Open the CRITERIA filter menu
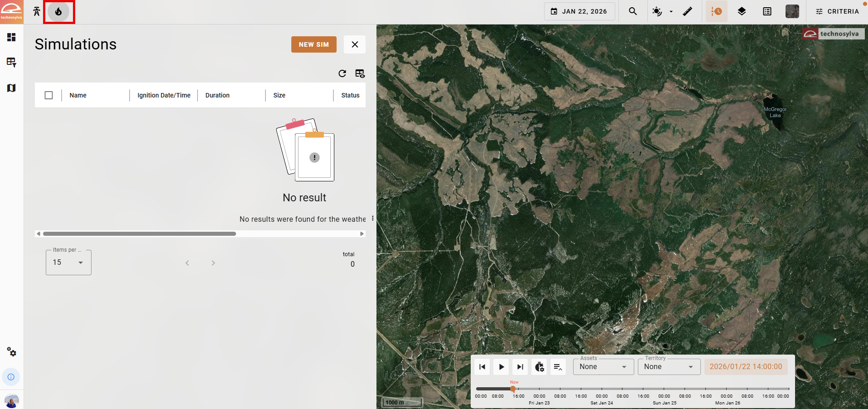This screenshot has width=868, height=409. click(x=837, y=11)
